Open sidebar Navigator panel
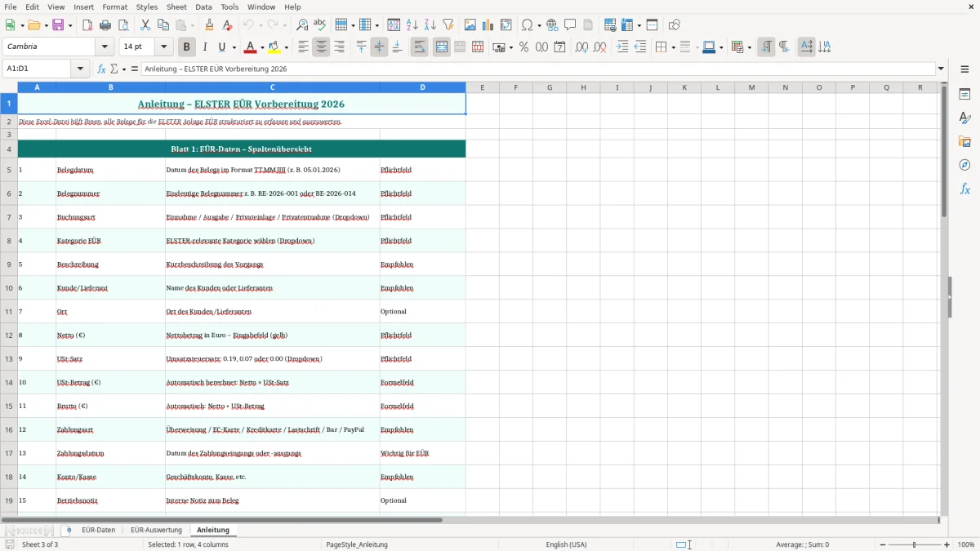 tap(964, 165)
